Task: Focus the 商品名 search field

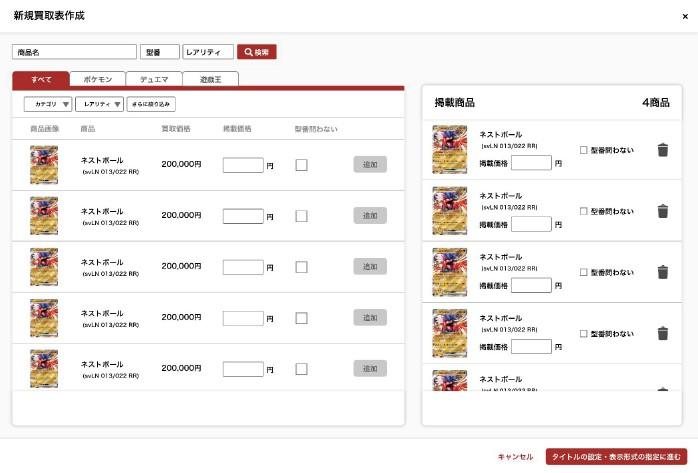Action: pos(74,52)
